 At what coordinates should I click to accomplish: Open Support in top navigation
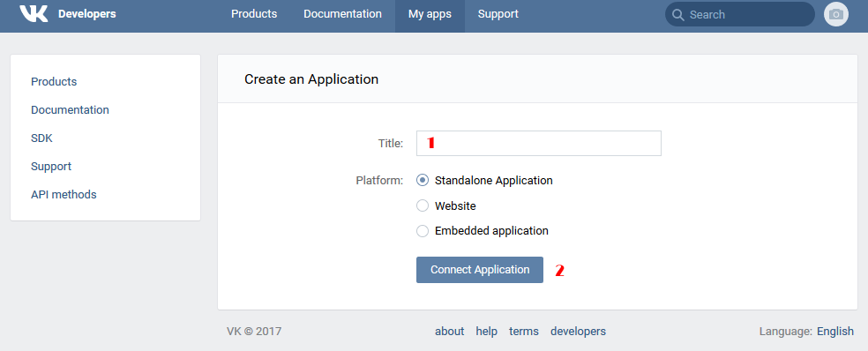tap(498, 14)
